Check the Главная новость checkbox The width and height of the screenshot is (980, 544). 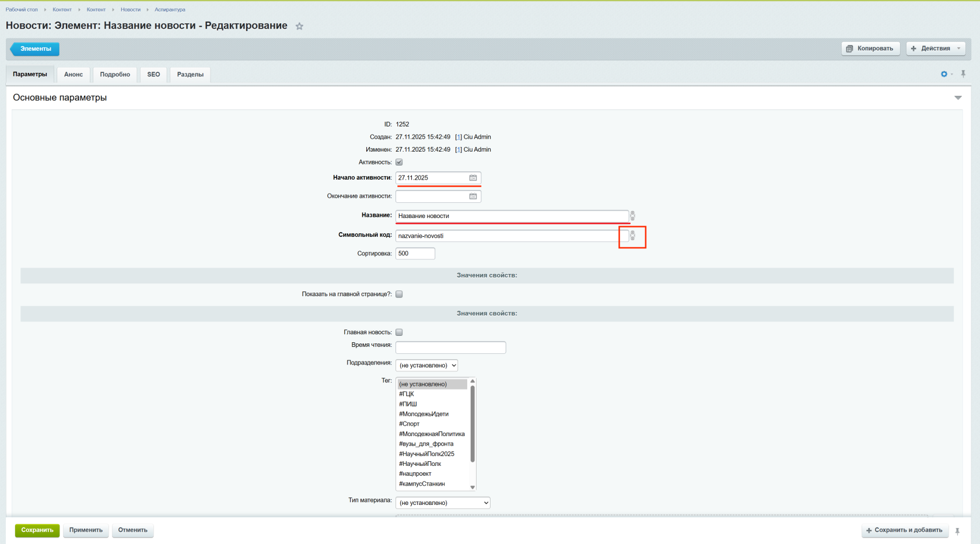click(399, 332)
